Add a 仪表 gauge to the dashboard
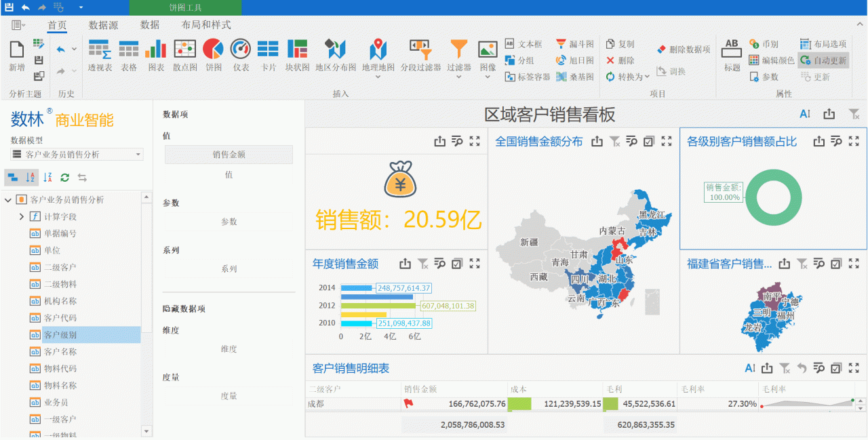 (241, 54)
